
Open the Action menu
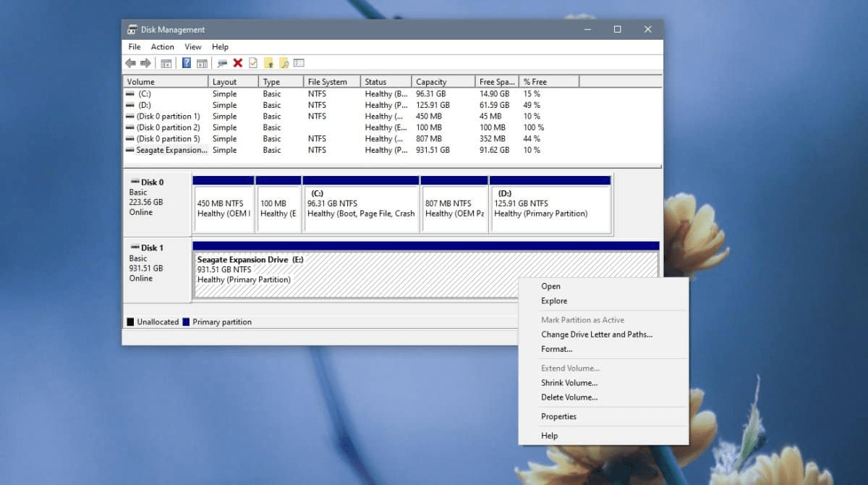(162, 46)
